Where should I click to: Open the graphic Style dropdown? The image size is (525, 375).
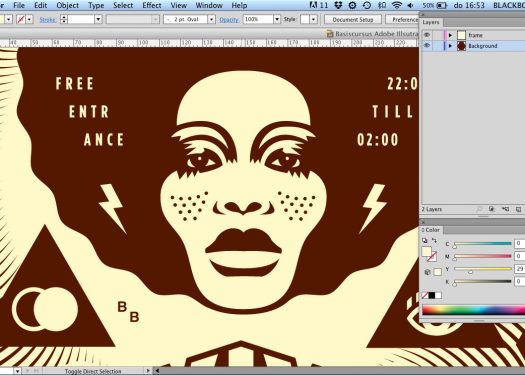click(x=313, y=19)
